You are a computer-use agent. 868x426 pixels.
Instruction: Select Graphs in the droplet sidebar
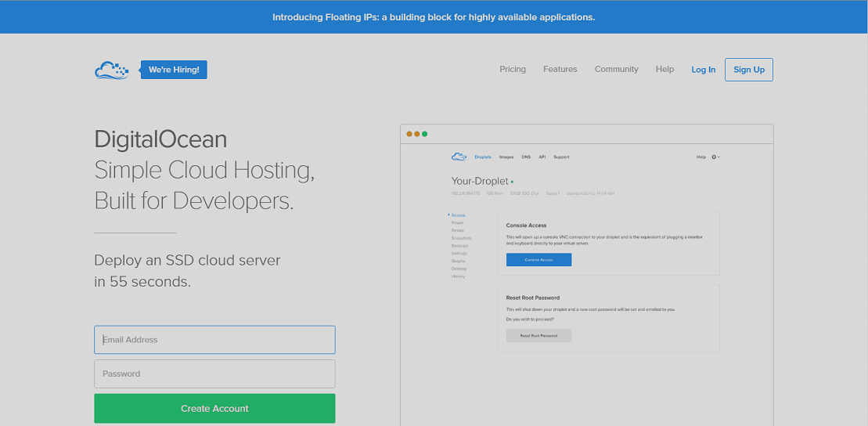458,261
